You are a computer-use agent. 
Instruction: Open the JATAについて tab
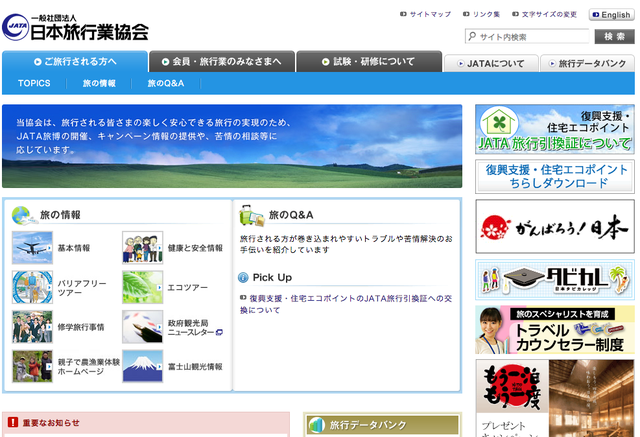[x=491, y=64]
